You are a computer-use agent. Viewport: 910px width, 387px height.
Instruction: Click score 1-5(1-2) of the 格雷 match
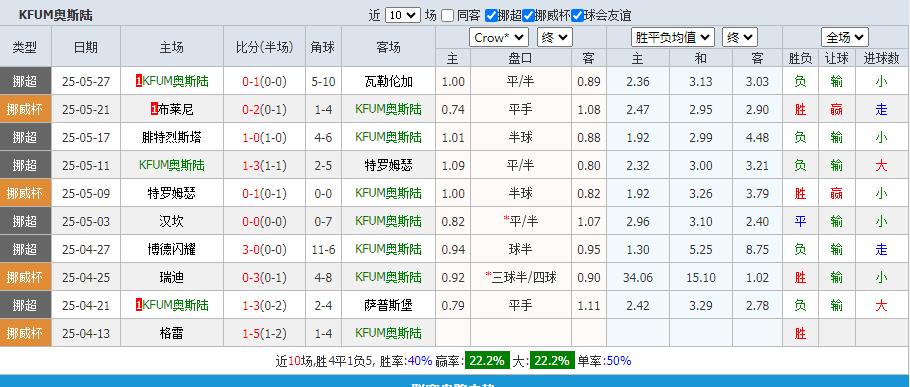coord(264,333)
